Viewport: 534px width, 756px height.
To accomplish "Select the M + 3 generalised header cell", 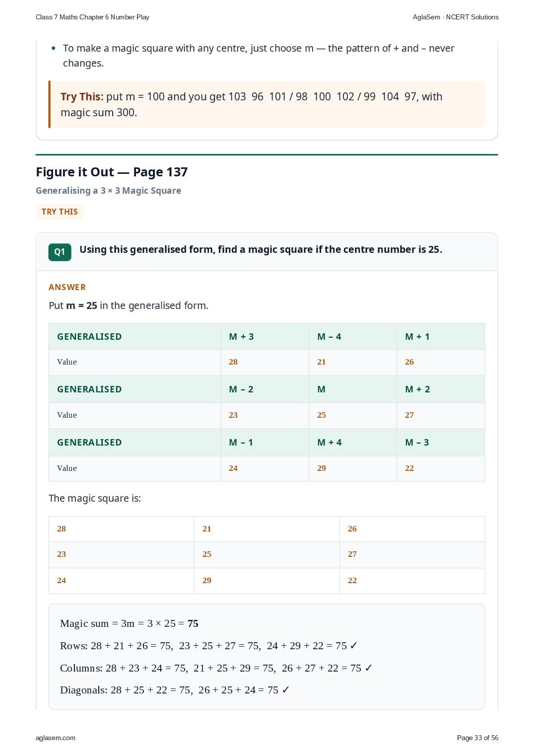I will point(265,336).
